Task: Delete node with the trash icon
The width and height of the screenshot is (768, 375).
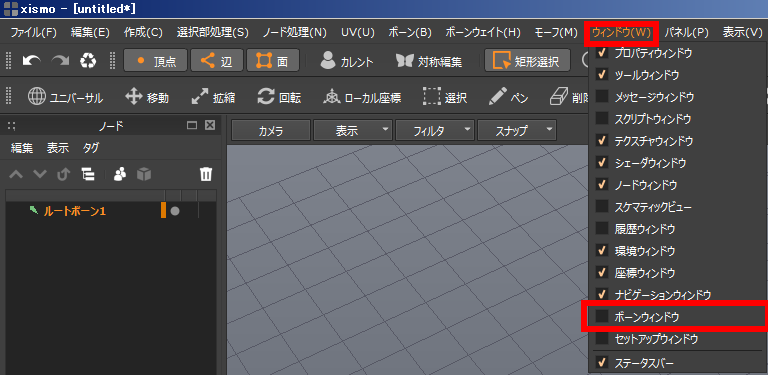Action: coord(206,174)
